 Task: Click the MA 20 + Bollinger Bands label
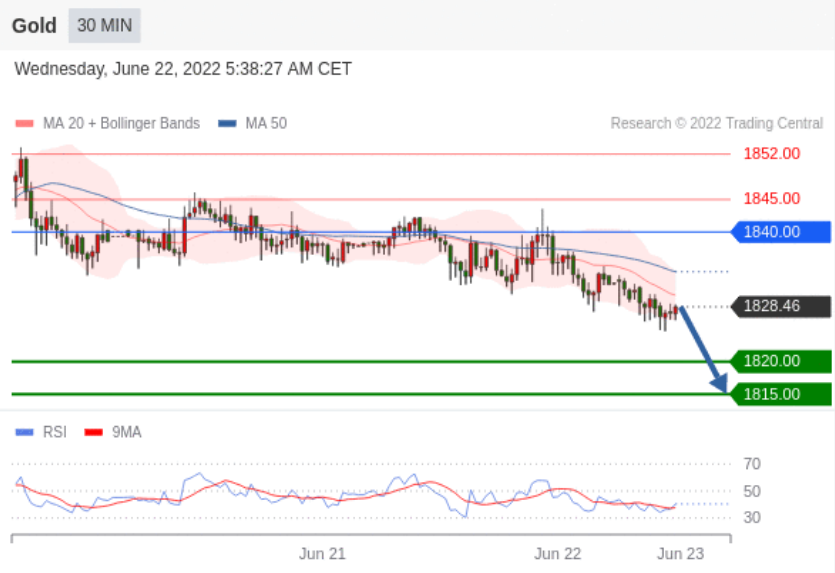pos(121,124)
